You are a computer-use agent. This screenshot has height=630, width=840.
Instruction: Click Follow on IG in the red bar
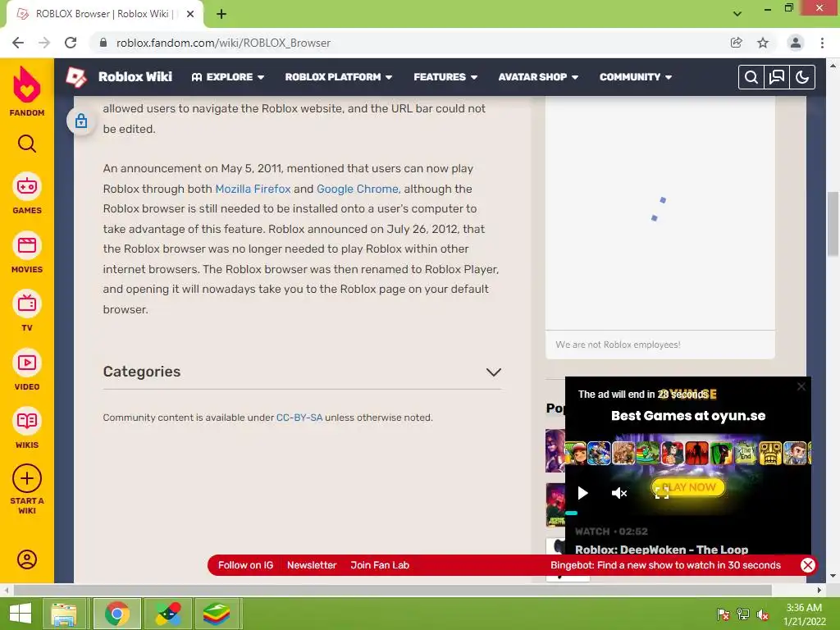click(245, 565)
